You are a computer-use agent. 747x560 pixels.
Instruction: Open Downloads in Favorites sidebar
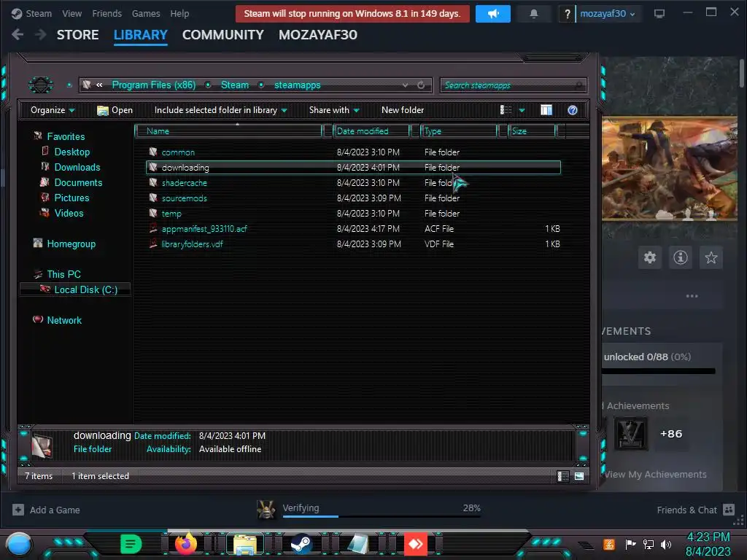click(x=77, y=167)
